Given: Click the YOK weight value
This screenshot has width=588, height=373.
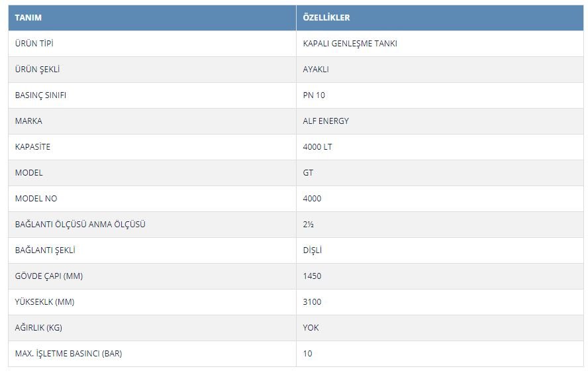Looking at the screenshot, I should point(311,327).
